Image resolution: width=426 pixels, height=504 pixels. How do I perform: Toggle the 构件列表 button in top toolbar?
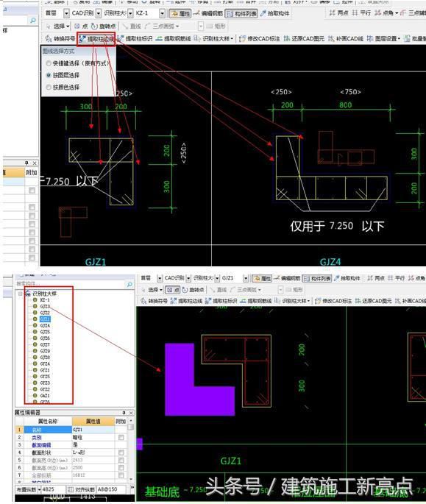click(x=241, y=13)
